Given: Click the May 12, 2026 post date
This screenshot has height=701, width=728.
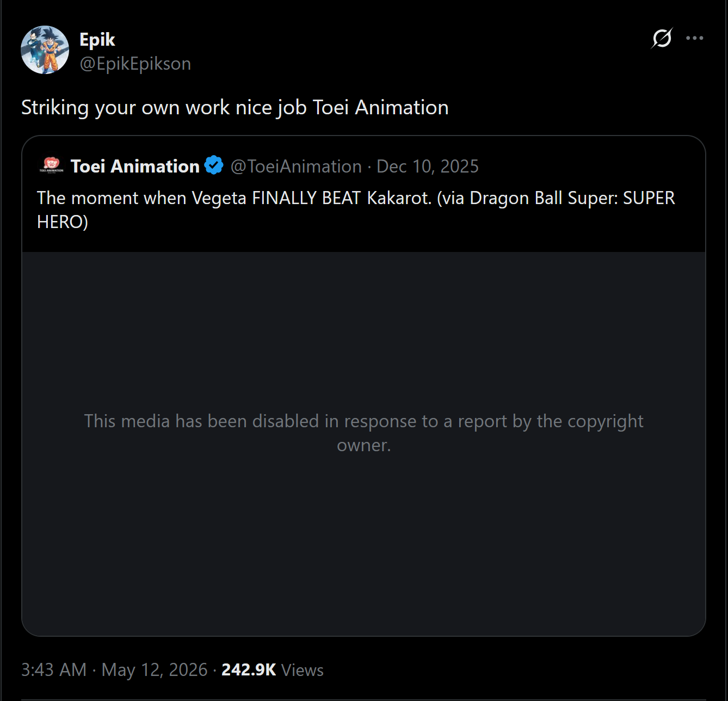Looking at the screenshot, I should pyautogui.click(x=155, y=669).
